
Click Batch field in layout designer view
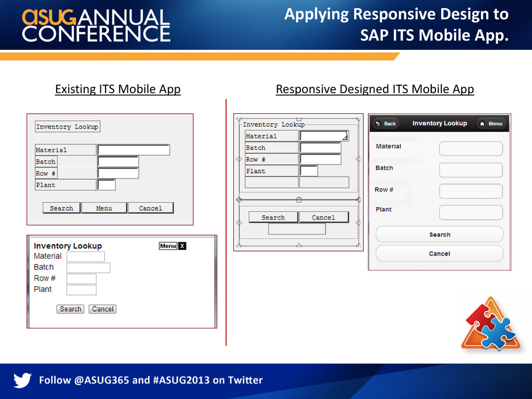coord(320,148)
